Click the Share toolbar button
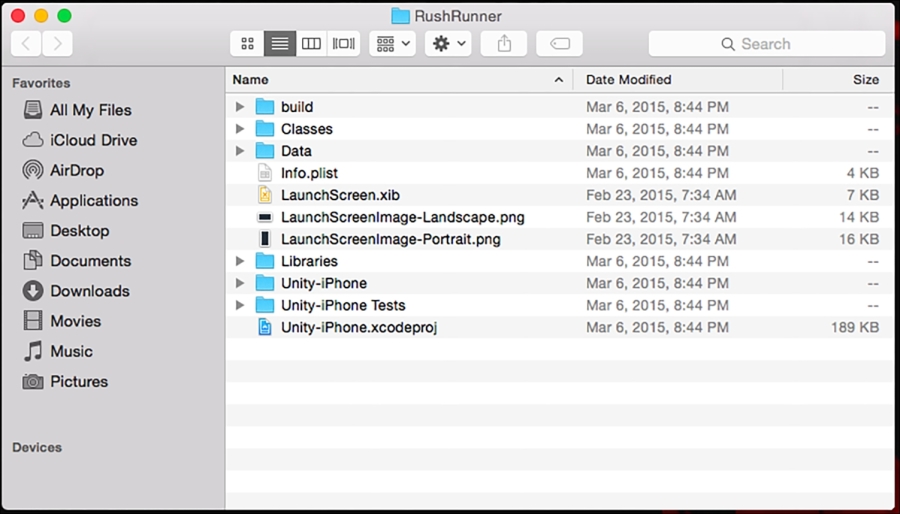This screenshot has width=900, height=514. click(x=504, y=44)
